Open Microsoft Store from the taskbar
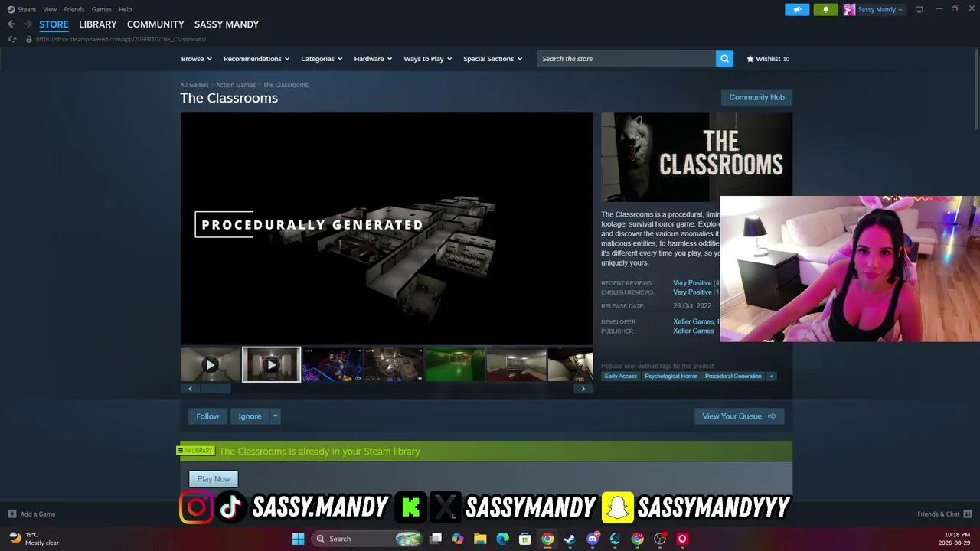 click(525, 539)
